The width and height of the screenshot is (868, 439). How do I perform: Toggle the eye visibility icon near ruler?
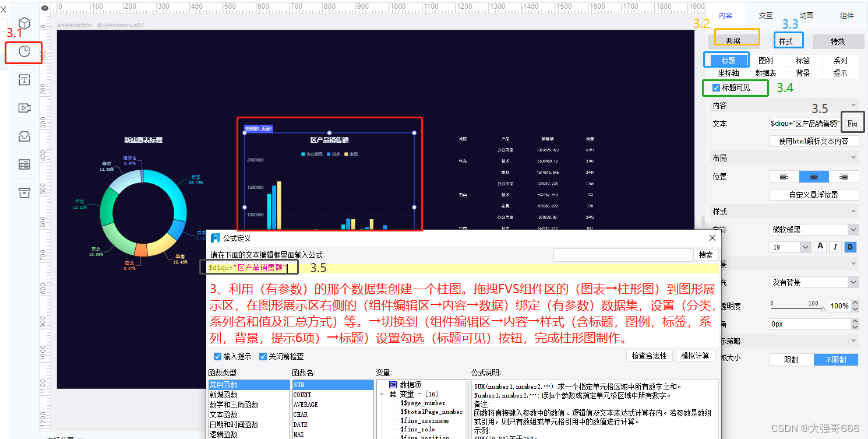(45, 8)
